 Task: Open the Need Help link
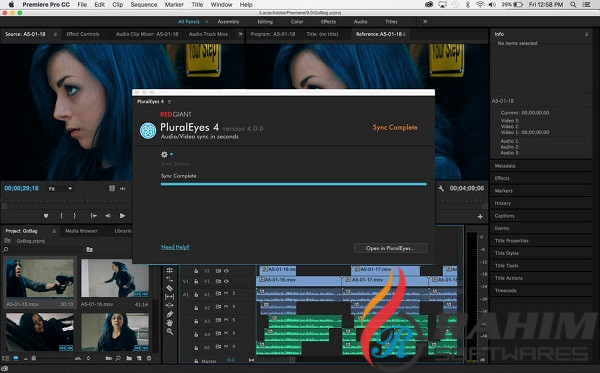[175, 247]
